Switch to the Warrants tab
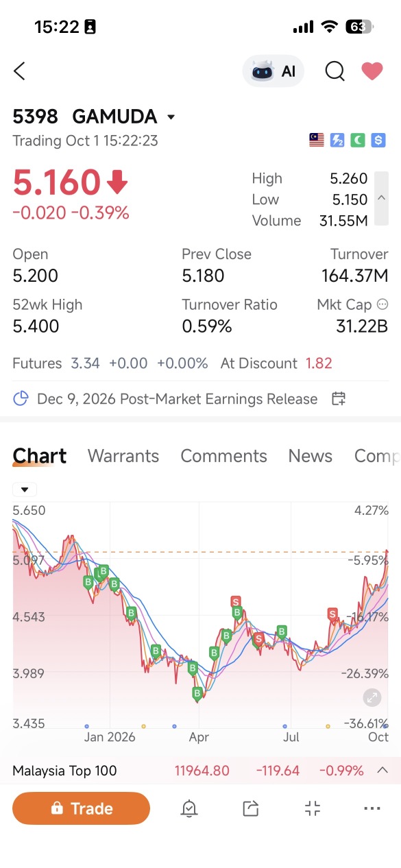The height and width of the screenshot is (868, 401). 123,456
